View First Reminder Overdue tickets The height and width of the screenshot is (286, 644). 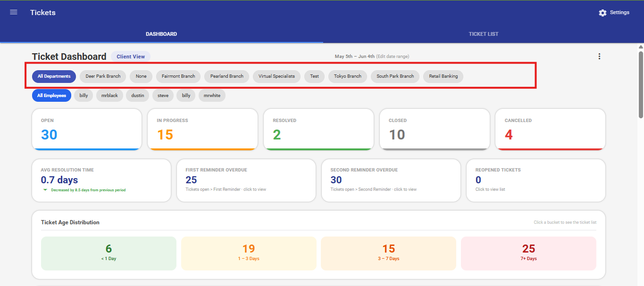click(x=246, y=180)
